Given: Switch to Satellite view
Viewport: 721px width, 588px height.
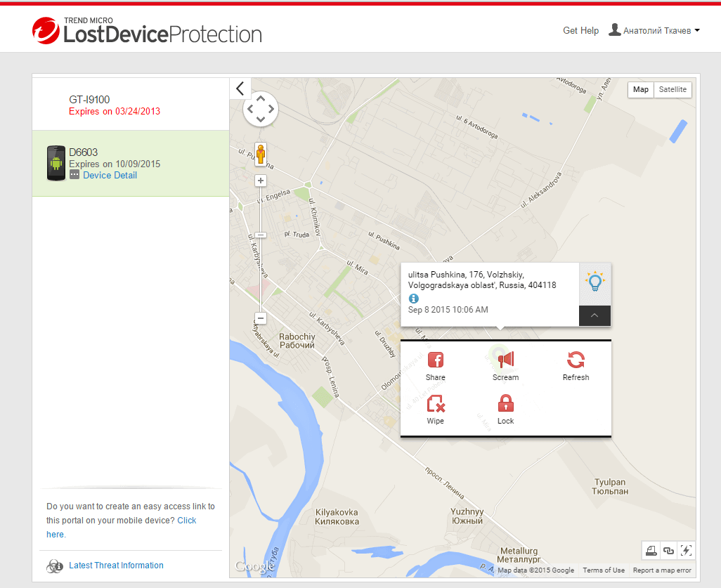Looking at the screenshot, I should tap(673, 89).
